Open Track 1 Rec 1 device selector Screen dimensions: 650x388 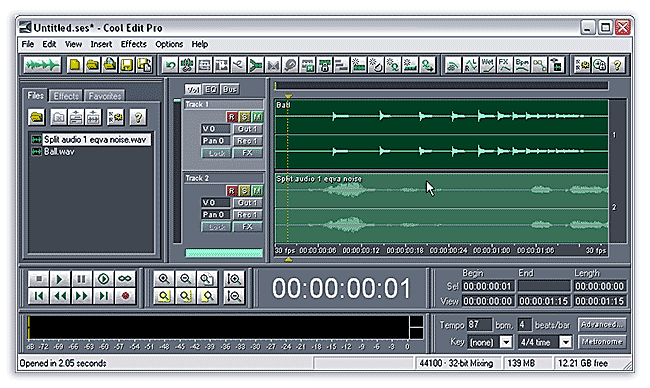(x=247, y=141)
